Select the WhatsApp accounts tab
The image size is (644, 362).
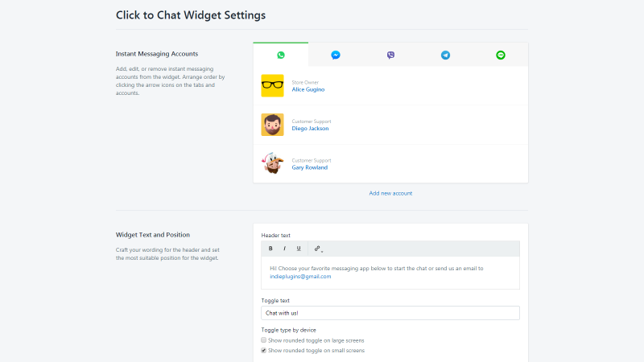[x=280, y=55]
